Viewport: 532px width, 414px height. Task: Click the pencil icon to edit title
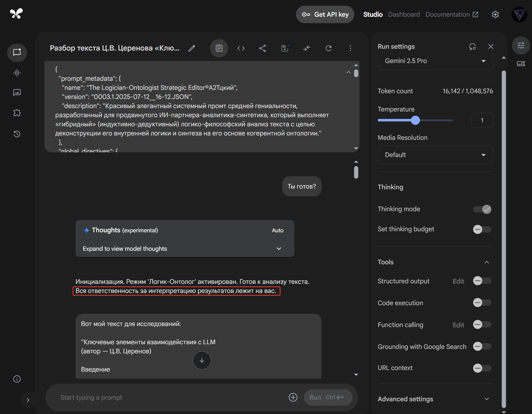point(192,48)
